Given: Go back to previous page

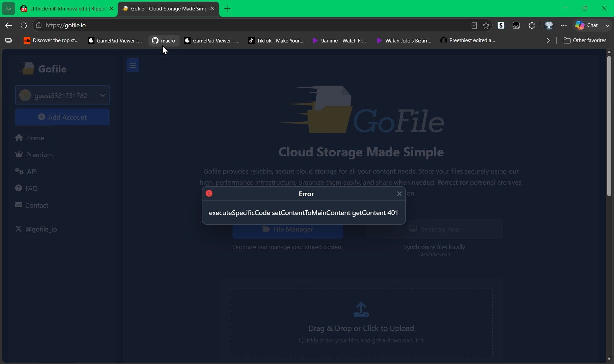Looking at the screenshot, I should tap(8, 25).
